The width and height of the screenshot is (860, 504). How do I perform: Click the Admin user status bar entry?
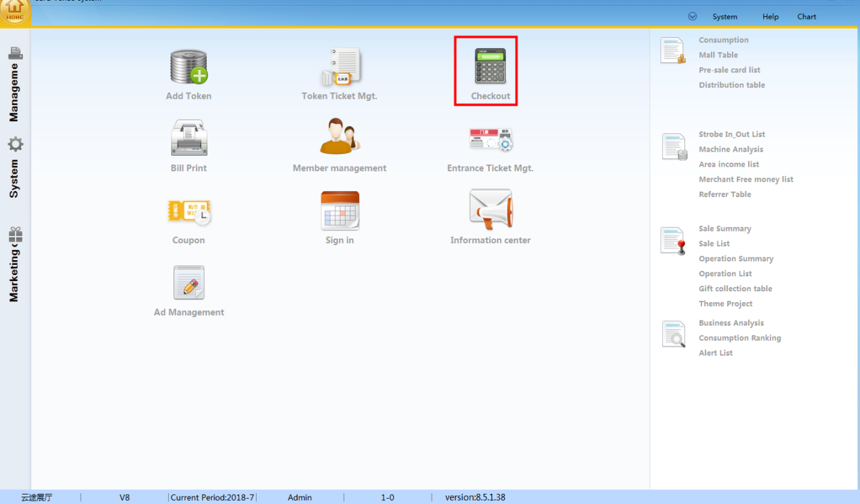tap(300, 497)
